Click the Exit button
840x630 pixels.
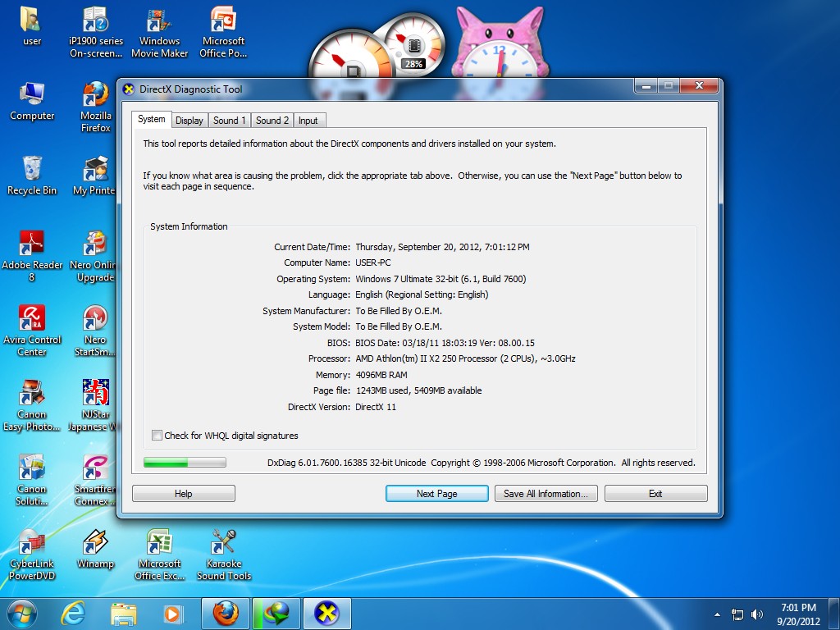point(655,493)
